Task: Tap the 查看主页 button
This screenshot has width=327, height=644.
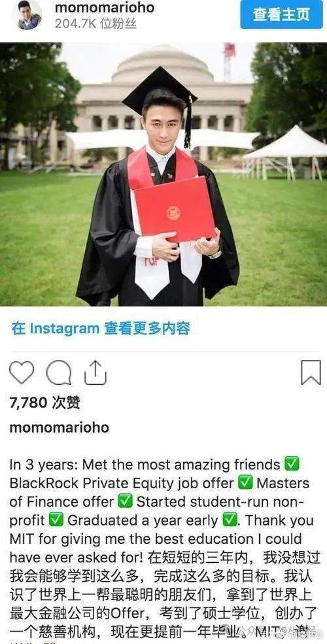Action: click(x=281, y=14)
